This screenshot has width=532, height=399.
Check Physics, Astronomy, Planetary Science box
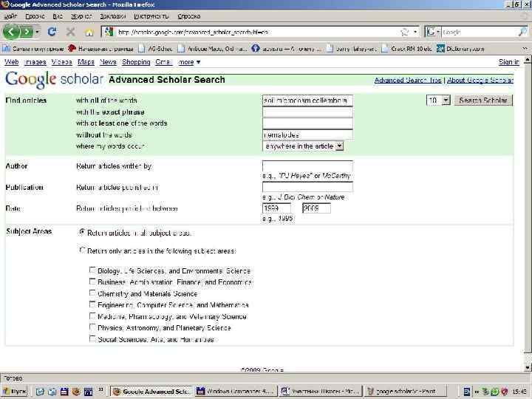point(92,327)
